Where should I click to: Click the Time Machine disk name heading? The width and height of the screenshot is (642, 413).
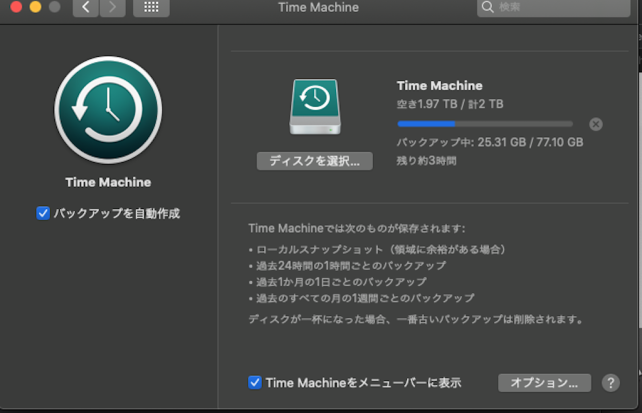coord(439,86)
